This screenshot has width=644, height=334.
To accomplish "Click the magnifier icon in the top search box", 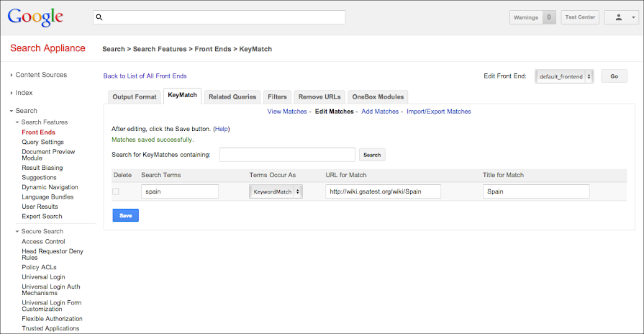I will pos(99,17).
